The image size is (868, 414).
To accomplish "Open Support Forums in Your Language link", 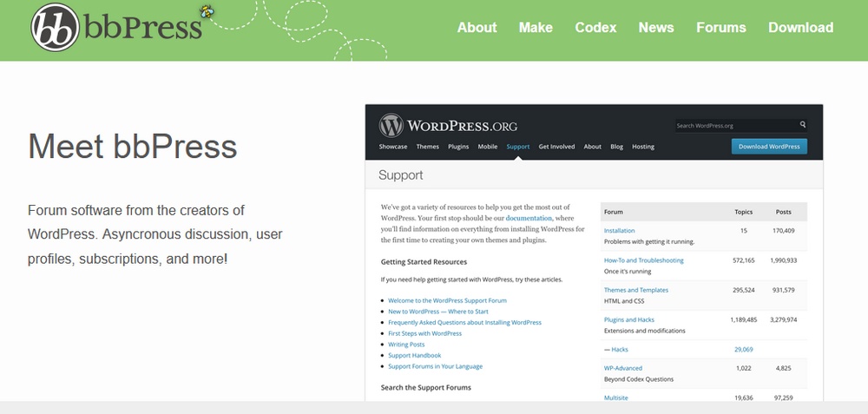I will coord(435,366).
